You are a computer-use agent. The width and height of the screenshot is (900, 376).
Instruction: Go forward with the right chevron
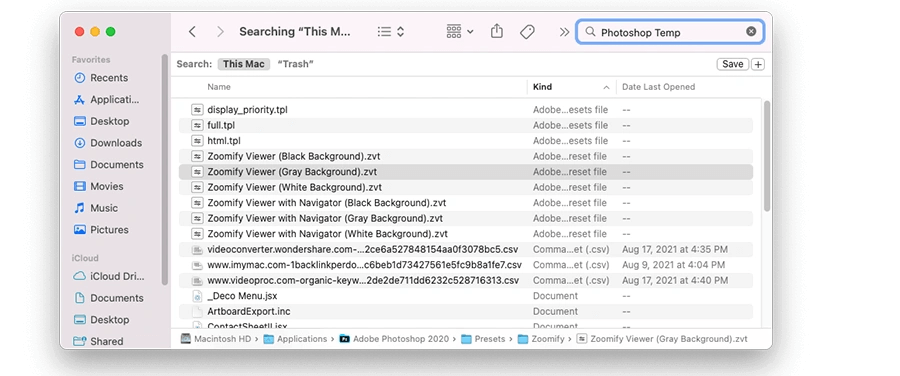(220, 32)
